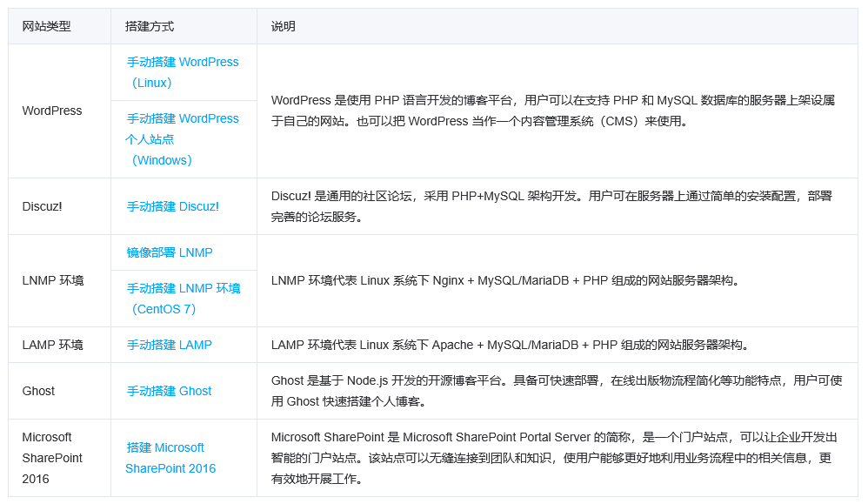Click the LNMP 环境代表 Linux description
868x504 pixels.
click(505, 281)
